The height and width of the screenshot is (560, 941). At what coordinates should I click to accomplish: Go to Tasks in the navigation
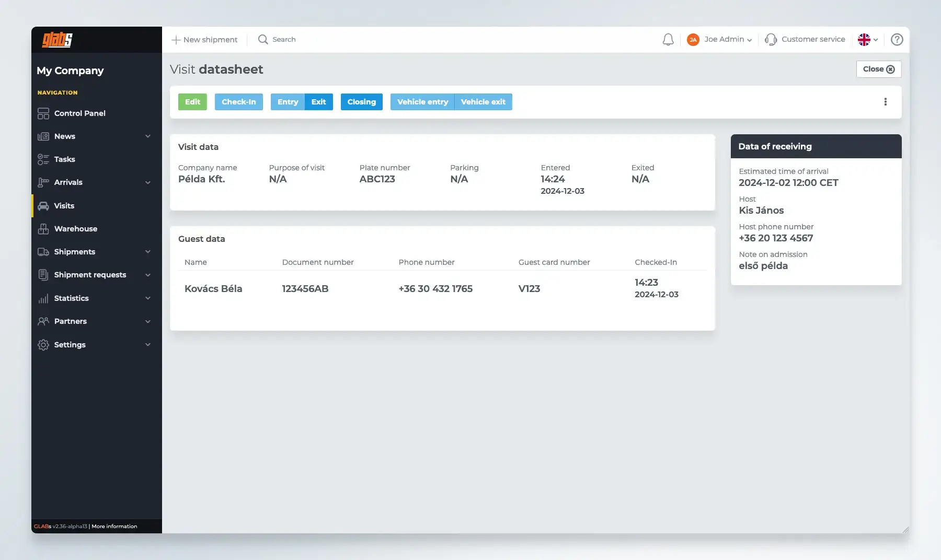point(64,159)
